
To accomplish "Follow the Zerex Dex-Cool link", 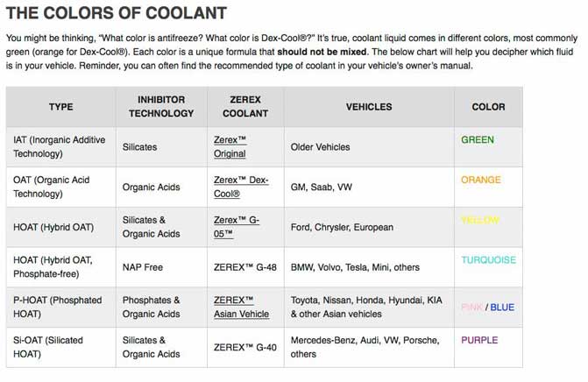I will [x=240, y=187].
